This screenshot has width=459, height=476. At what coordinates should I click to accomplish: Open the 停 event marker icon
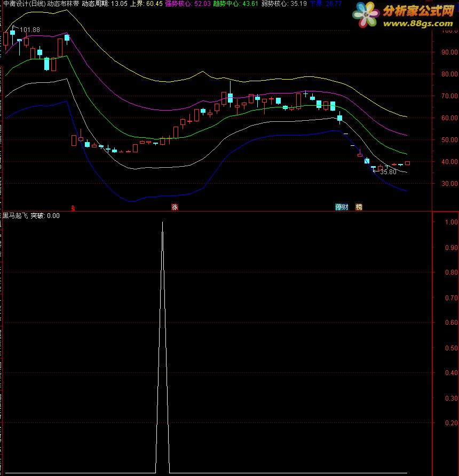point(338,207)
